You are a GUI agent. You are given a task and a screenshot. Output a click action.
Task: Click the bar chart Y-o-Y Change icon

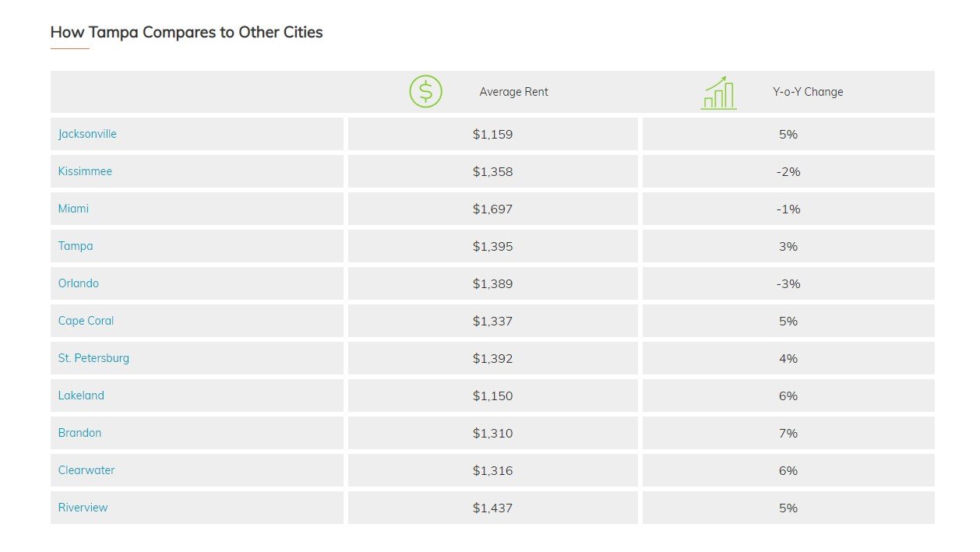click(717, 93)
